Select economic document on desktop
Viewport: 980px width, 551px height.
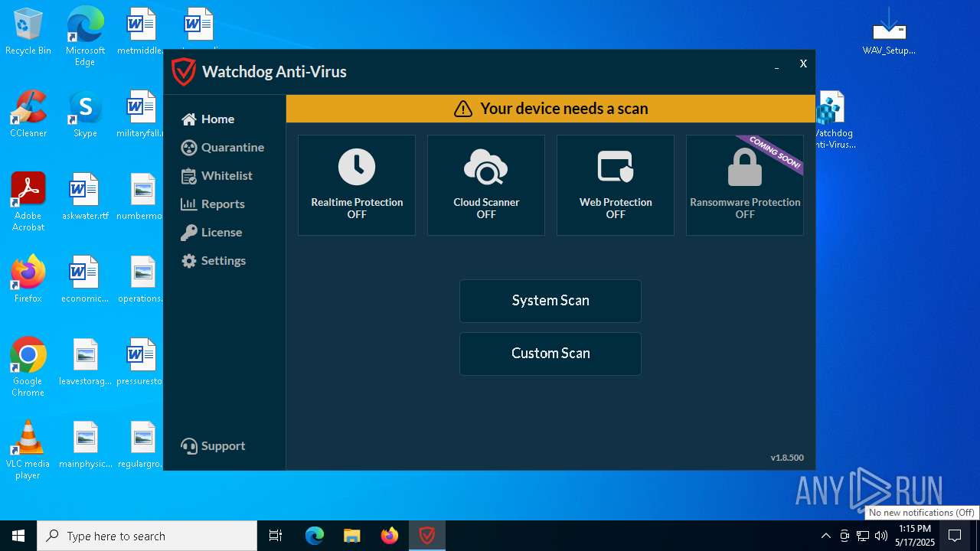click(85, 279)
